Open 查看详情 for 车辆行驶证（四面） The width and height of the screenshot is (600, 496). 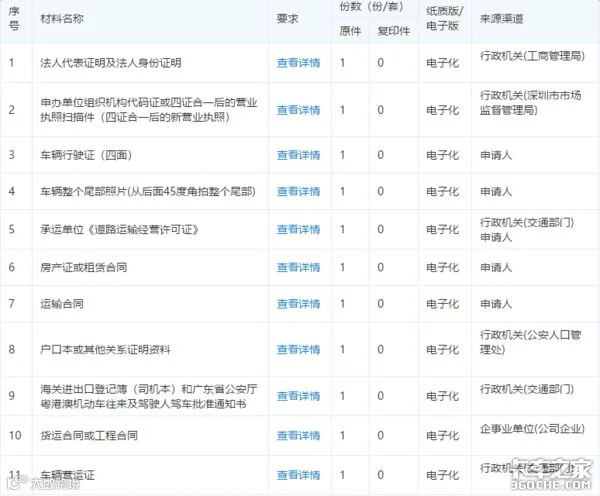pyautogui.click(x=298, y=155)
